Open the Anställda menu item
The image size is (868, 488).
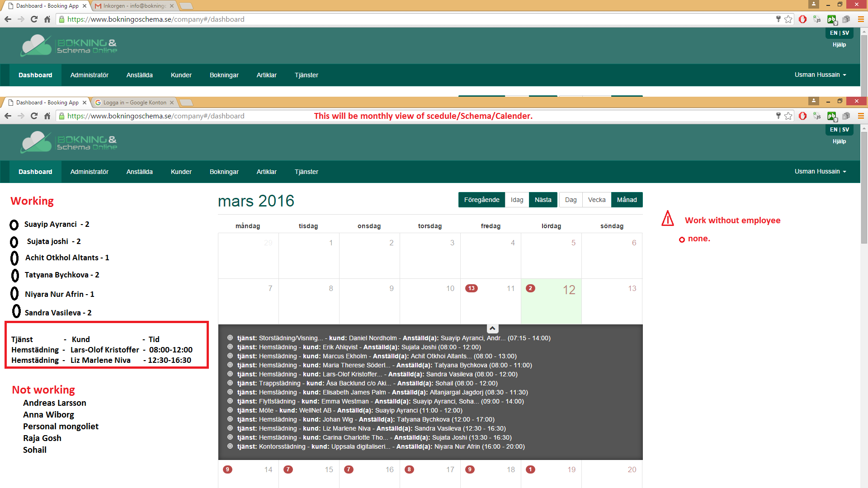pos(139,172)
